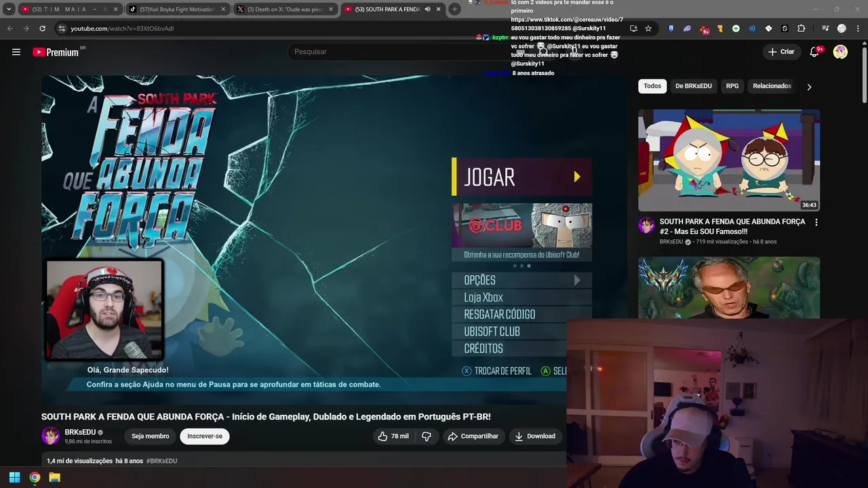The image size is (868, 488).
Task: Open the League of Legends sunglasses thumbnail
Action: (x=729, y=287)
